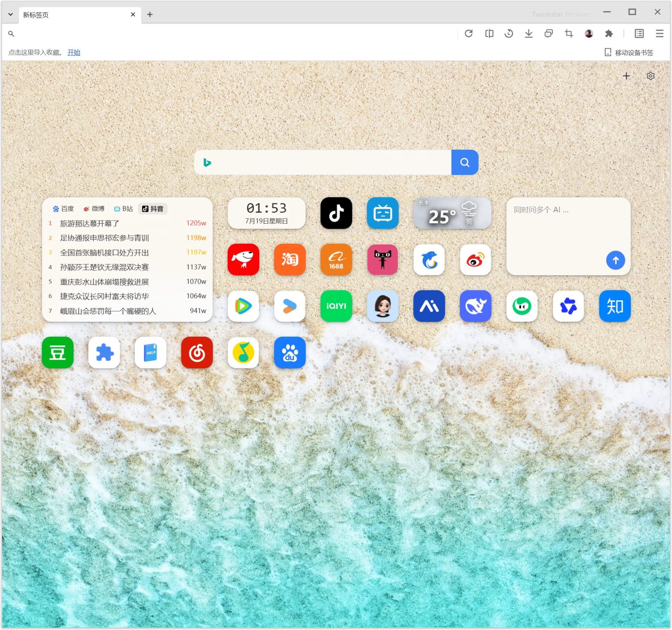
Task: Open the Alibaba 1688 shortcut
Action: (x=336, y=260)
